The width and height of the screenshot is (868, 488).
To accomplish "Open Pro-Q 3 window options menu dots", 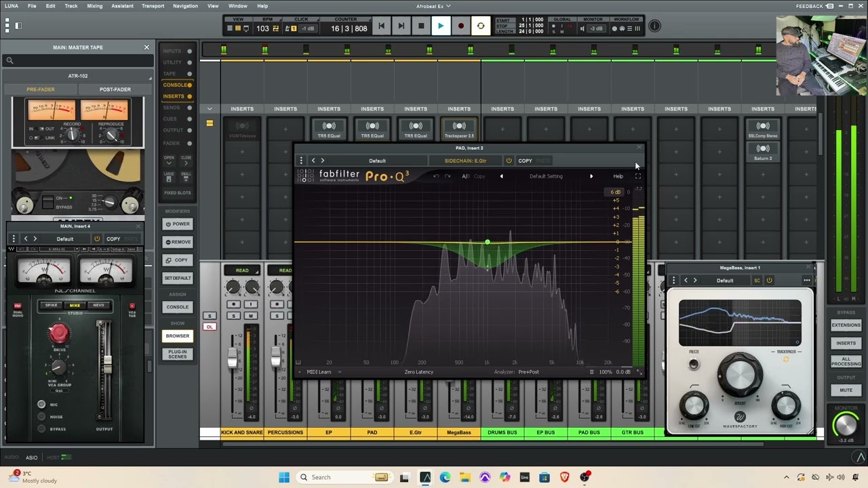I will click(x=301, y=161).
